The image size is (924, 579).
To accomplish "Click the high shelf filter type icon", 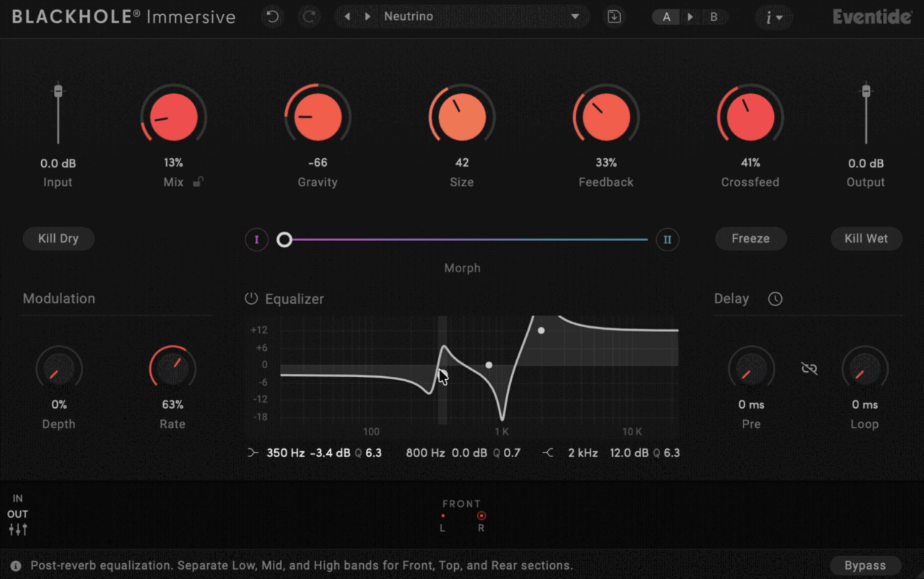I will 549,453.
